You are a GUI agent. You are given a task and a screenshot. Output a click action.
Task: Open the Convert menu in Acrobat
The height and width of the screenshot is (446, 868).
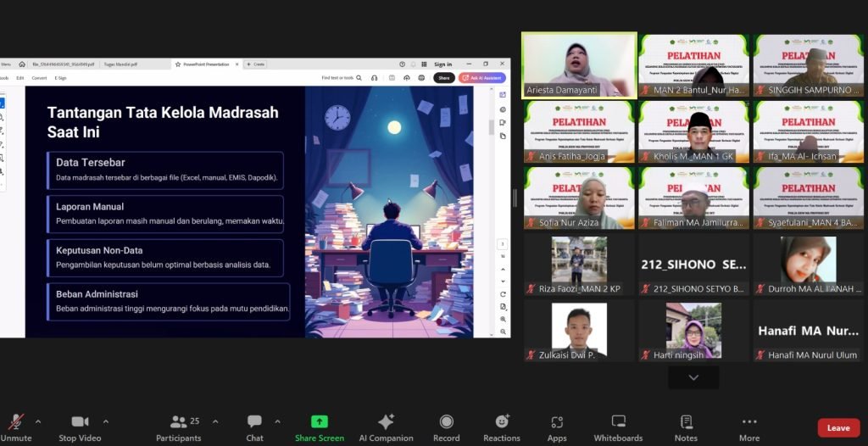coord(39,78)
